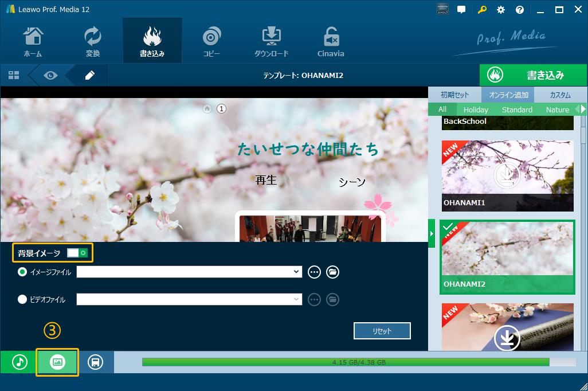Browse for image file with ellipsis icon
The image size is (588, 391).
point(314,272)
